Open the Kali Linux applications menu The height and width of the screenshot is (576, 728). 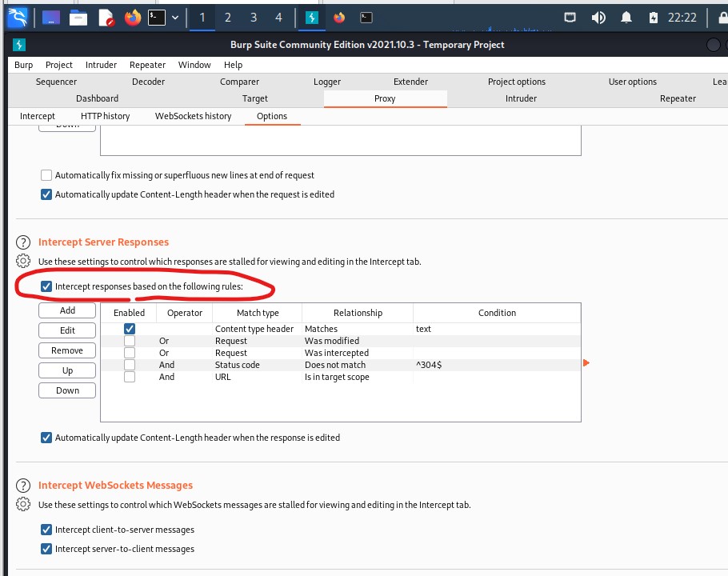click(18, 18)
